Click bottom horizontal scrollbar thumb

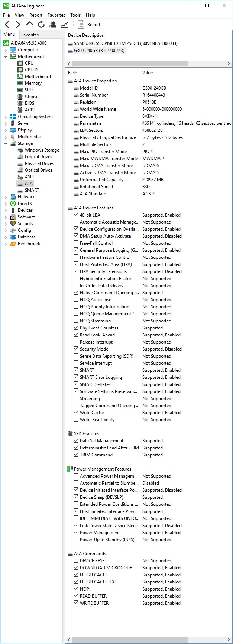(130, 640)
